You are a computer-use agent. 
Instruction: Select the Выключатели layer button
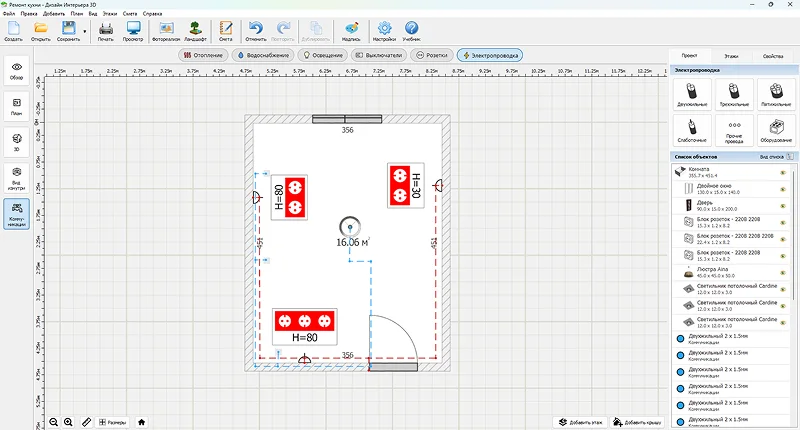pyautogui.click(x=379, y=55)
